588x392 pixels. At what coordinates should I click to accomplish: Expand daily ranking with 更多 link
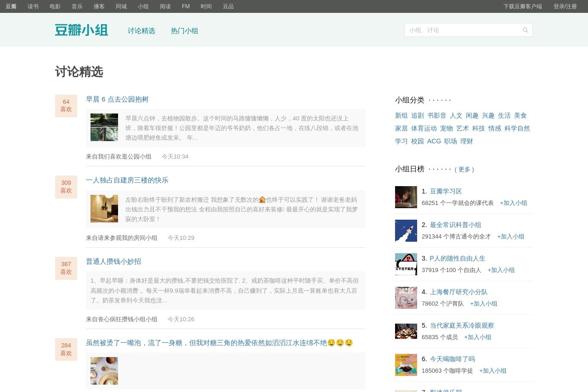pyautogui.click(x=464, y=170)
